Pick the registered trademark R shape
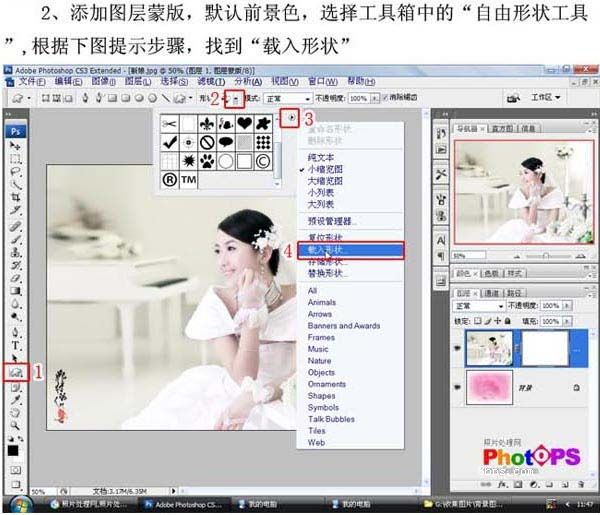Image resolution: width=600 pixels, height=515 pixels. (x=170, y=179)
